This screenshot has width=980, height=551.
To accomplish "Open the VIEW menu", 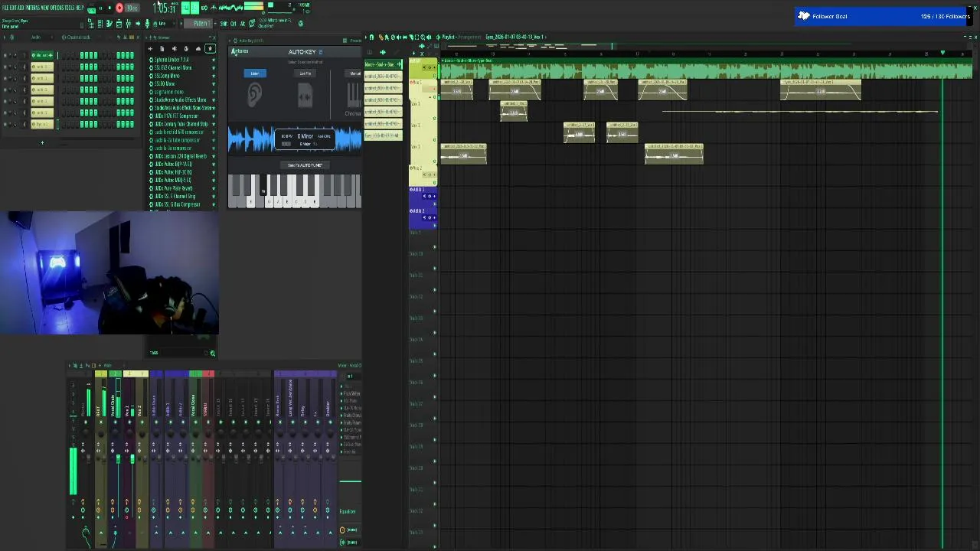I will 44,8.
